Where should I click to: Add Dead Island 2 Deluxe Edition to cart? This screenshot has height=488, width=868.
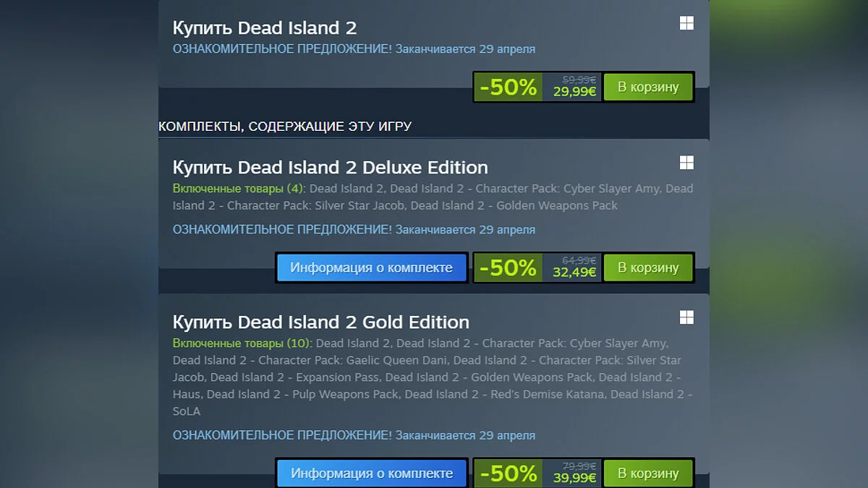648,267
